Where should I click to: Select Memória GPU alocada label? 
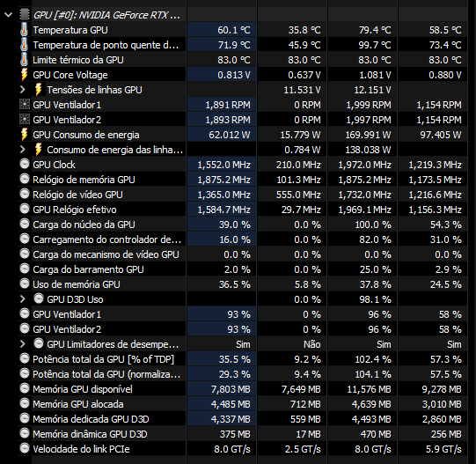(78, 404)
